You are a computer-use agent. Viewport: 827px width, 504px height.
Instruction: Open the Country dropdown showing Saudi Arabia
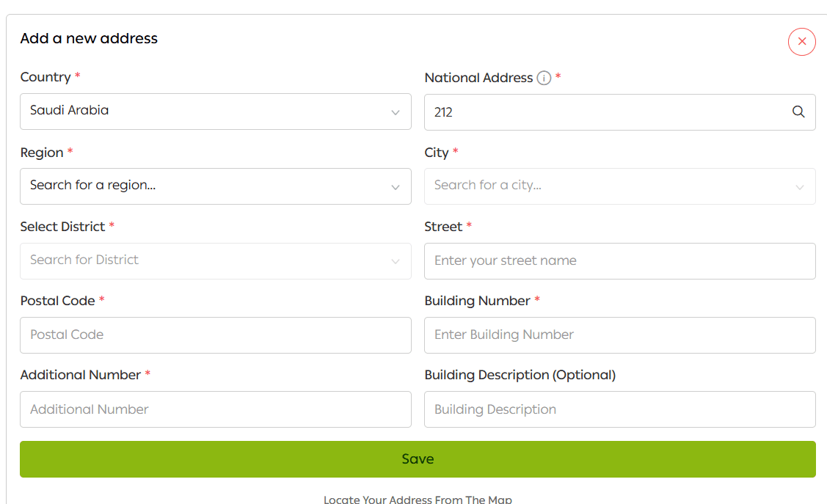(x=205, y=112)
